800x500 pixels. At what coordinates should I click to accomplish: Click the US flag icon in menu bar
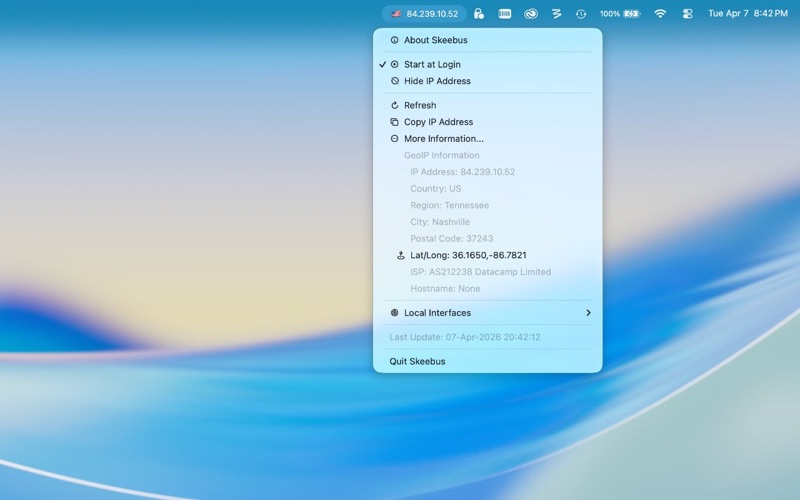point(396,14)
